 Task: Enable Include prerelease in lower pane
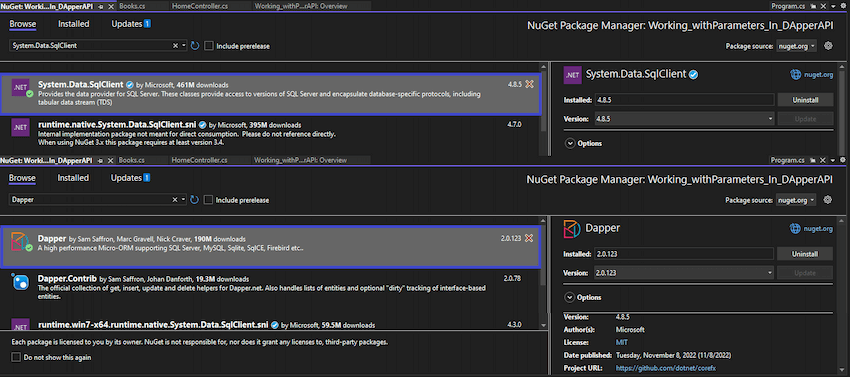(x=209, y=200)
